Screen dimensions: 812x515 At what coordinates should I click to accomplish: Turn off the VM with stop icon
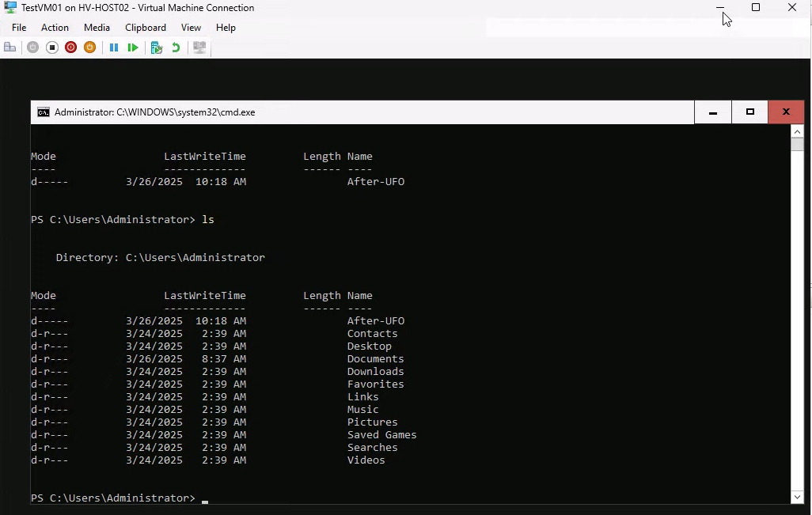click(x=51, y=47)
